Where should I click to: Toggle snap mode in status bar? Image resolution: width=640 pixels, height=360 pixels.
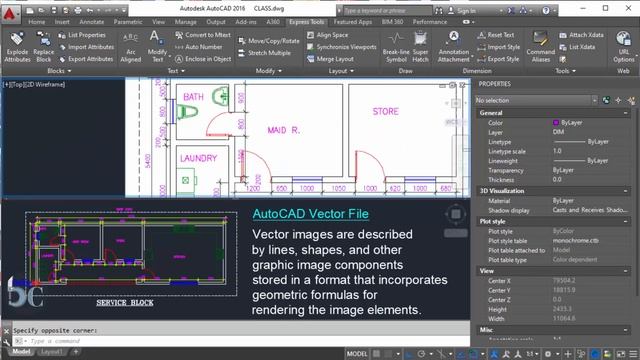(x=388, y=354)
